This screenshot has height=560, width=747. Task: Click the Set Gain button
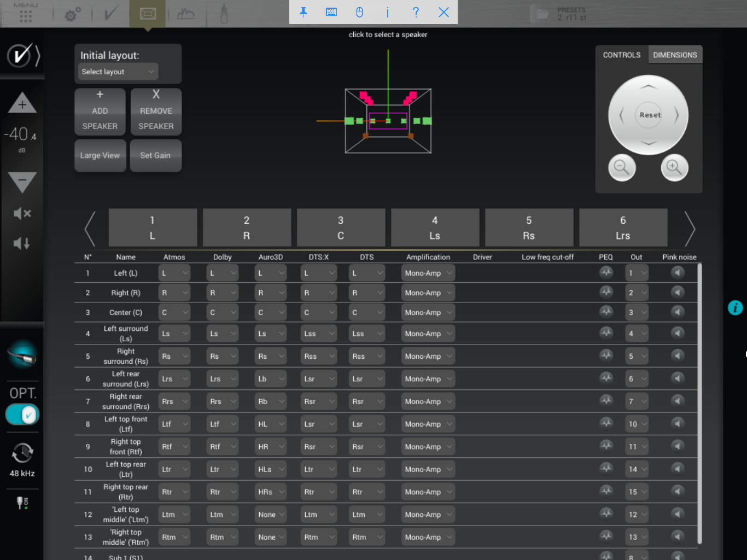[155, 155]
